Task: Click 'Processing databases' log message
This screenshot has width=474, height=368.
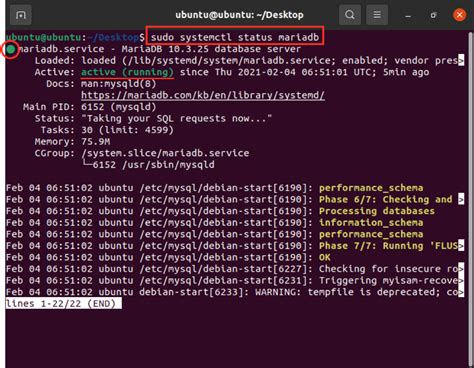Action: point(377,211)
